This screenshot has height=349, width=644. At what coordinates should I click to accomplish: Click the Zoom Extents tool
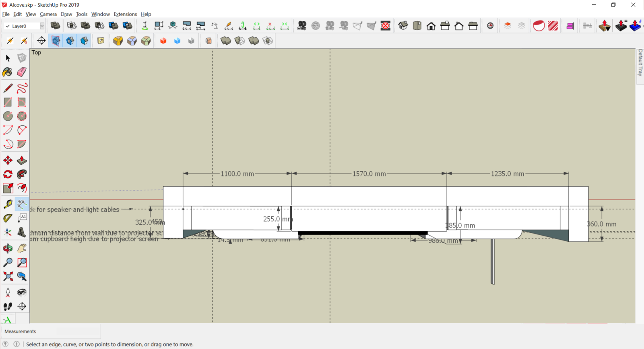click(x=8, y=276)
